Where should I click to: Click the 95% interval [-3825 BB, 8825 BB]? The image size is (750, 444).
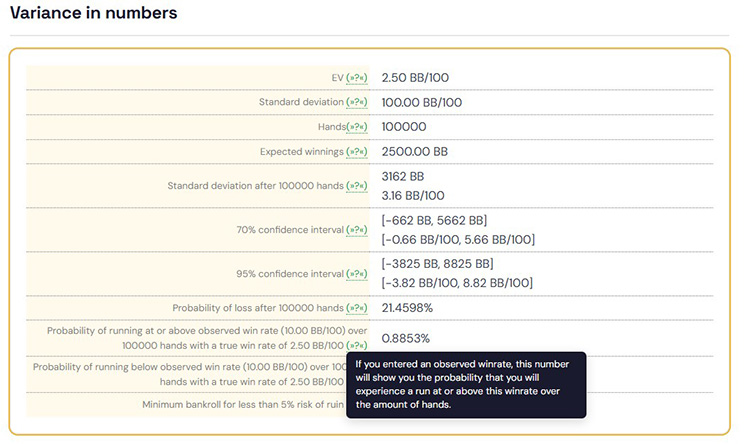(x=438, y=264)
